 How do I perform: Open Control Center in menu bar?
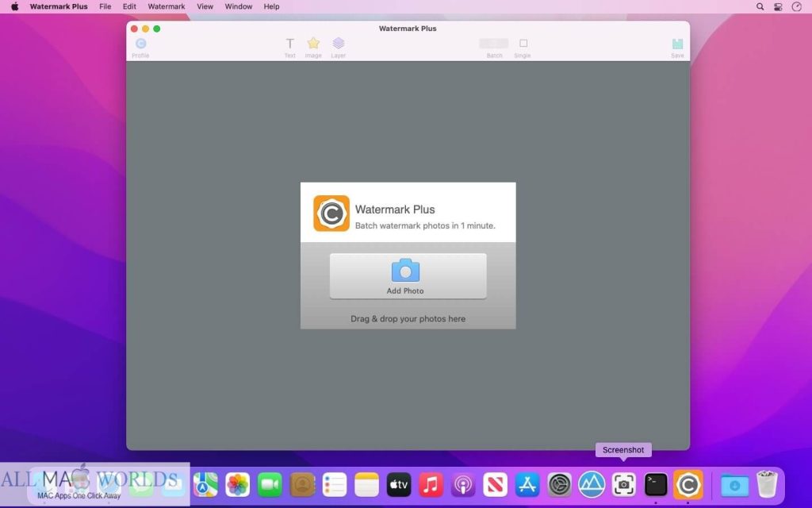778,6
